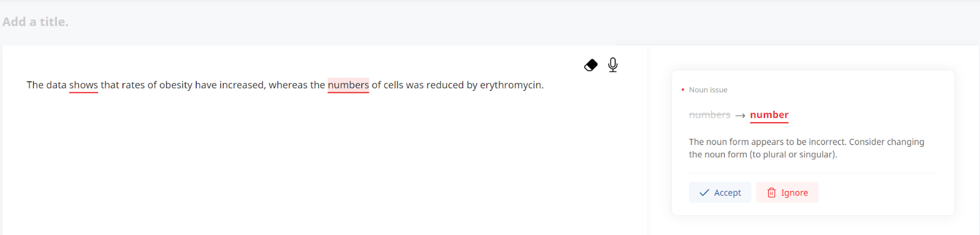980x235 pixels.
Task: Click the checkmark icon on Accept
Action: (x=704, y=193)
